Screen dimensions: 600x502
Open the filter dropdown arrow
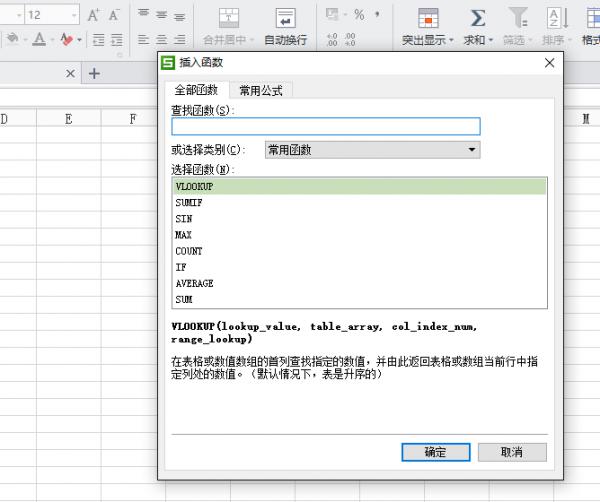(x=530, y=40)
